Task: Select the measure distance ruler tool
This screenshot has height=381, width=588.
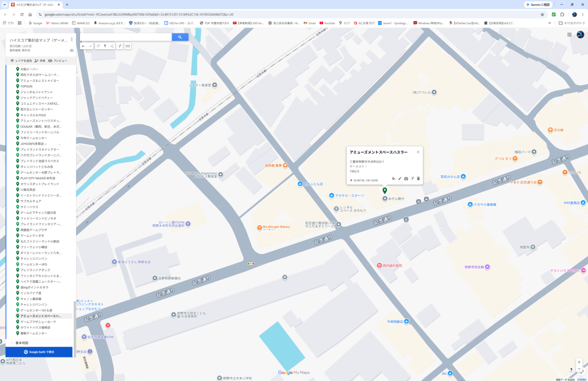Action: [127, 46]
